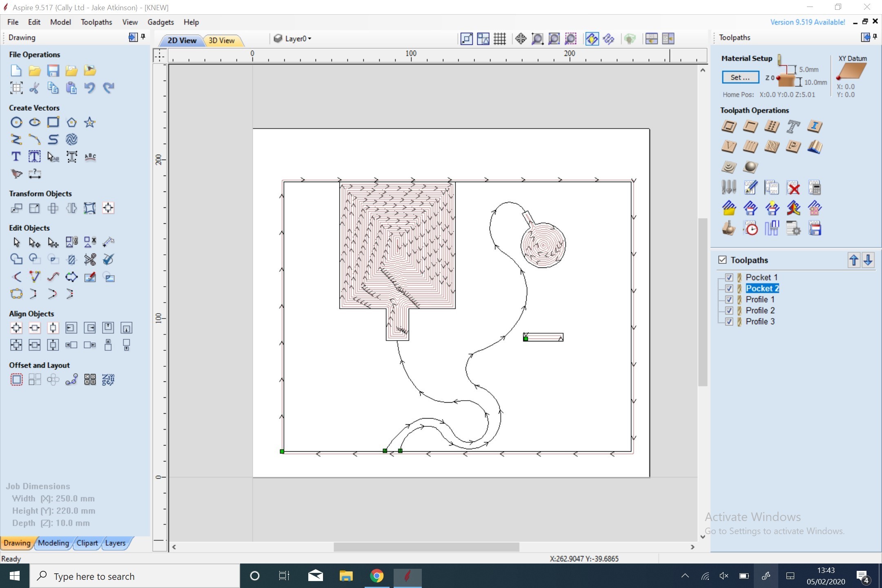Open the Toolpaths menu in menu bar

point(96,22)
